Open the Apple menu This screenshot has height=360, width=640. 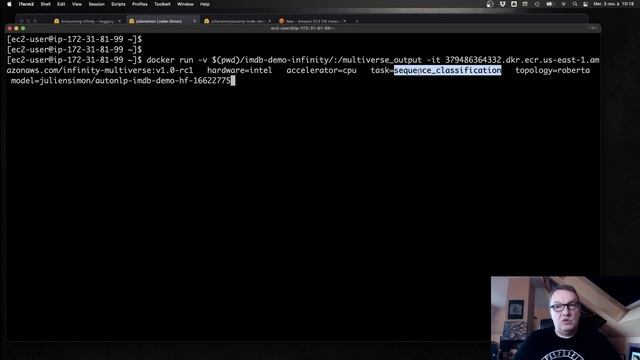pyautogui.click(x=9, y=4)
